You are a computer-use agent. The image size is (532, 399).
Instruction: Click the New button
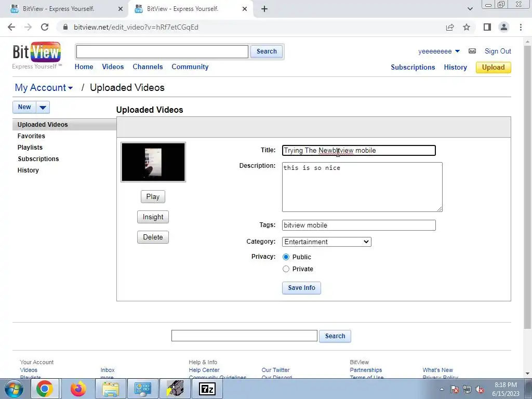24,107
